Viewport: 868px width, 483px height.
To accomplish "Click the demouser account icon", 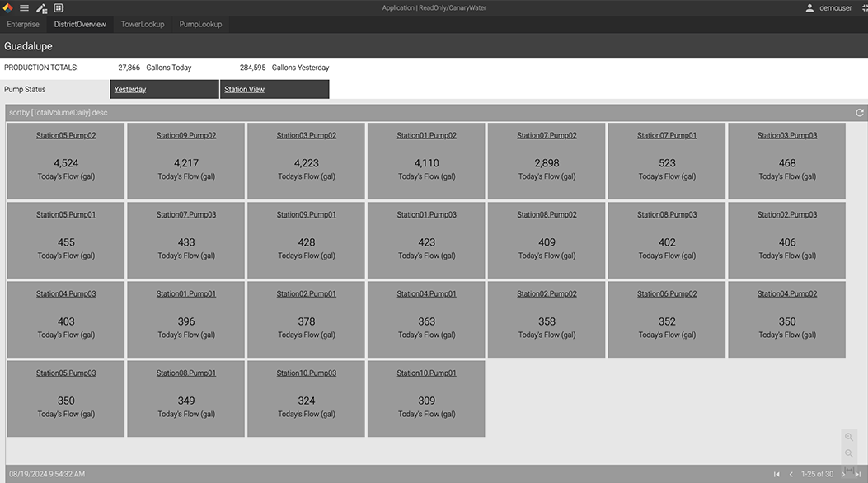I will click(809, 7).
